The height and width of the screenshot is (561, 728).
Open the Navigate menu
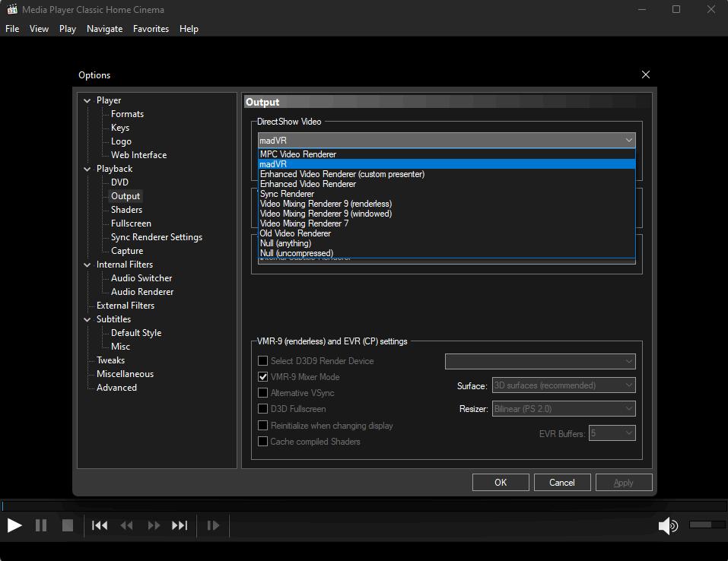pyautogui.click(x=104, y=29)
